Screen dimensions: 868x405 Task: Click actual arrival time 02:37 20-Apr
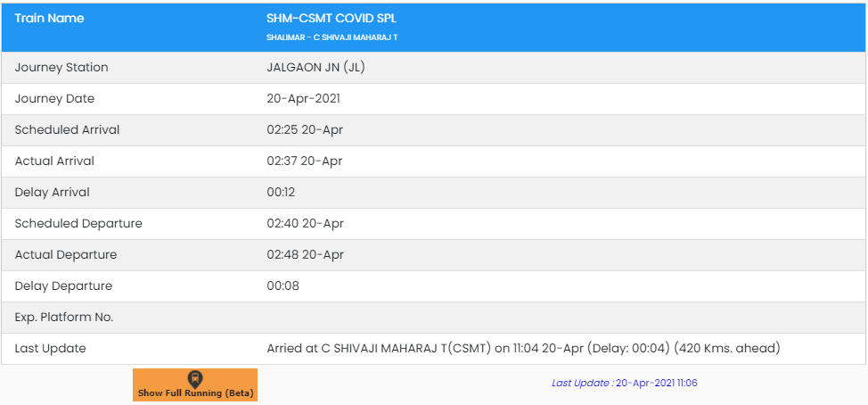(305, 161)
